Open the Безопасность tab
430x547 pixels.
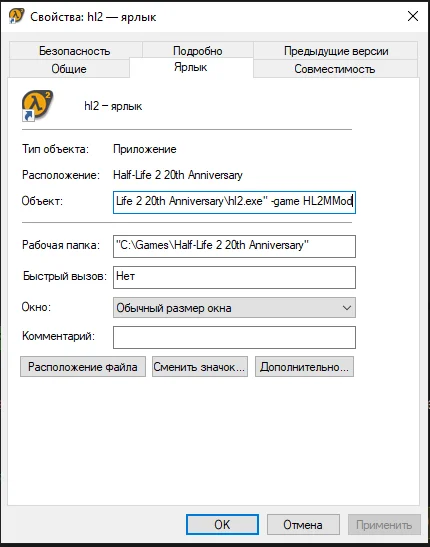click(75, 51)
